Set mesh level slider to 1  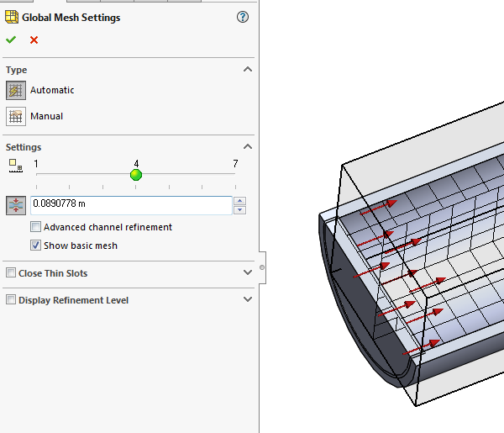(x=37, y=174)
